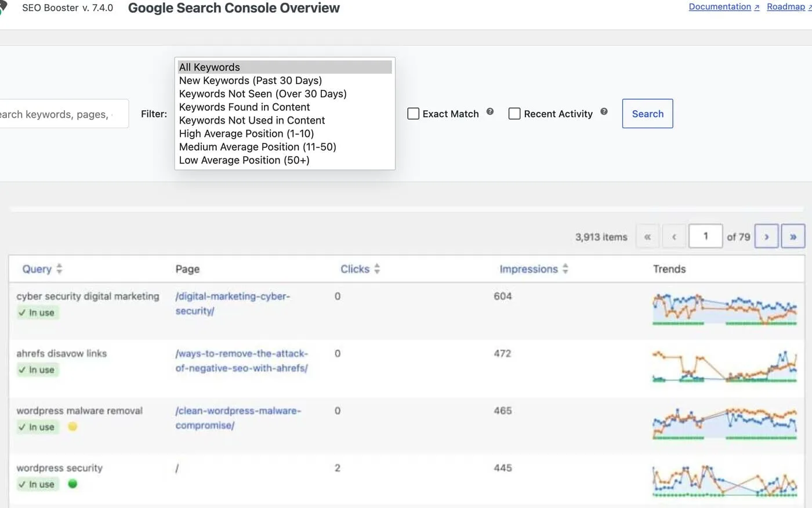Click the Exact Match help icon

[x=490, y=112]
